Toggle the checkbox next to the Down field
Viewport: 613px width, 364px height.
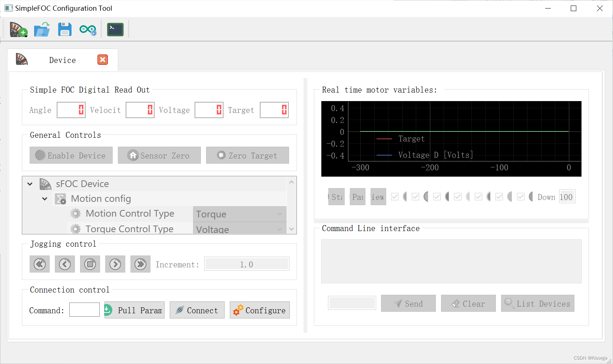(521, 197)
